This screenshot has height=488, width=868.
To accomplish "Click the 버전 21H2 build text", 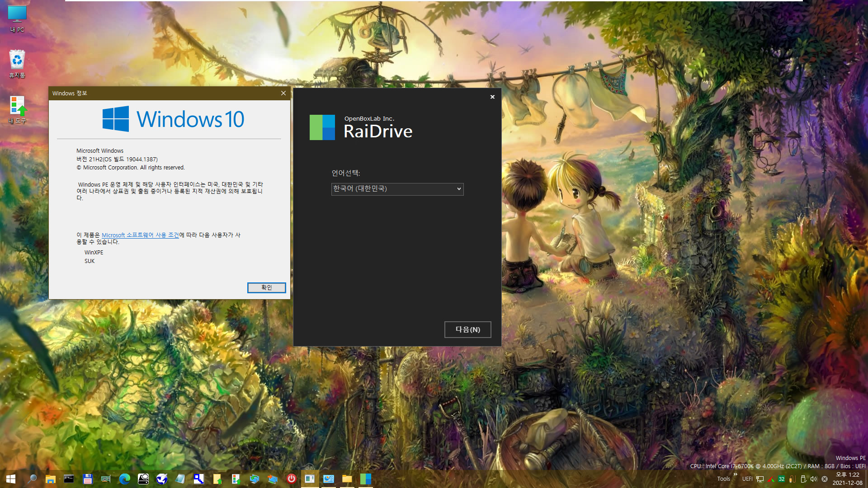I will point(117,159).
